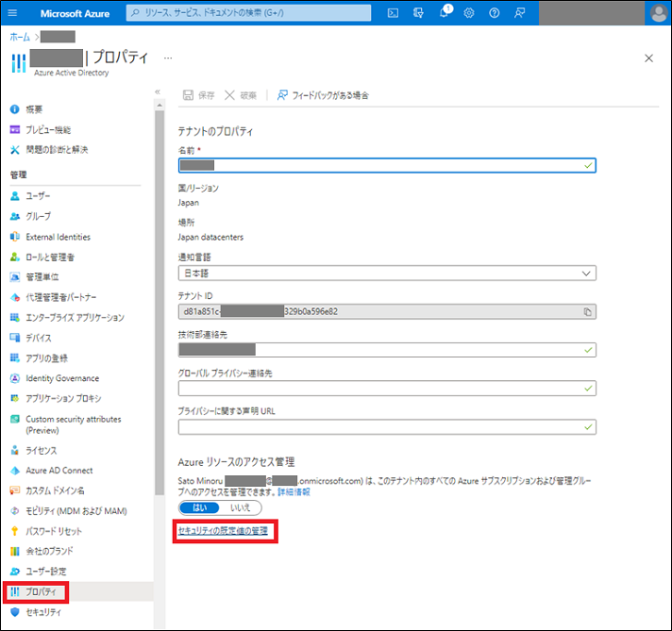Open the help question mark icon
Screen dimensions: 672x631
pos(495,13)
